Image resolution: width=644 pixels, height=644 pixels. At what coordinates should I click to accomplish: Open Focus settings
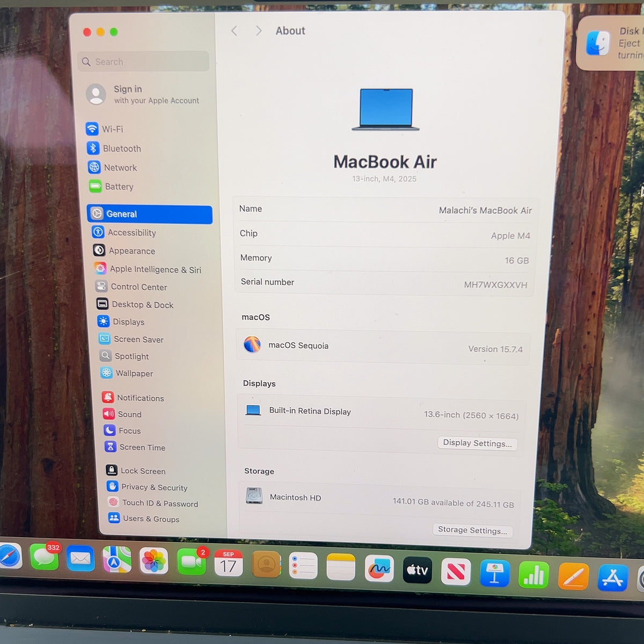coord(122,430)
